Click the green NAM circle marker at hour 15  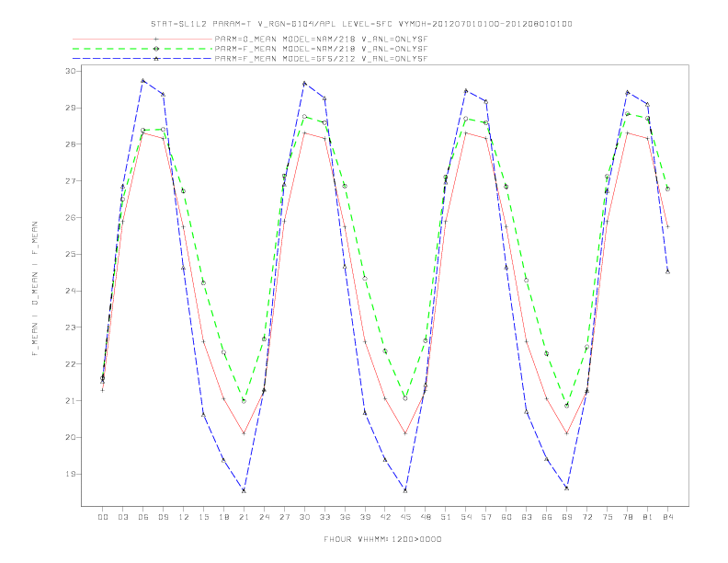point(203,283)
